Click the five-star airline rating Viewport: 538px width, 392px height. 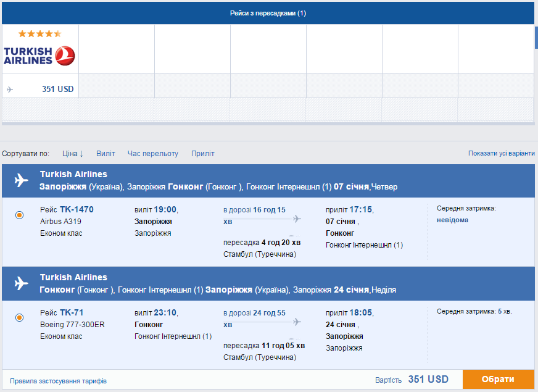[x=40, y=33]
